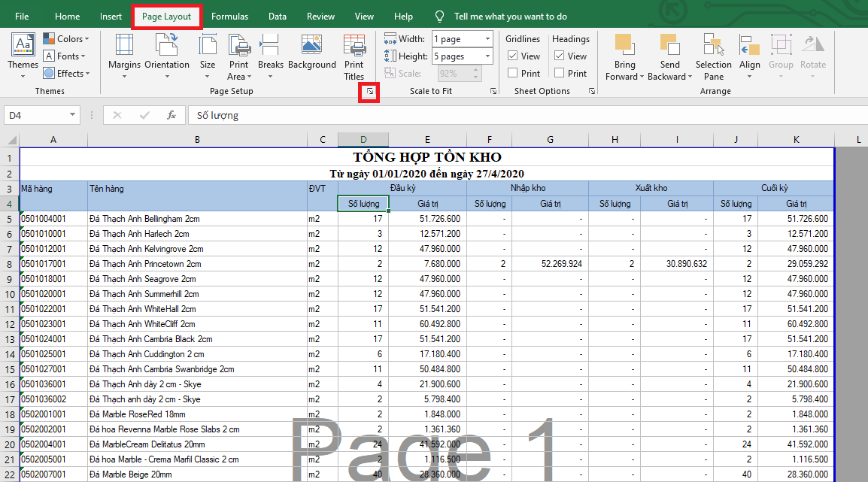
Task: Expand the Width pages dropdown
Action: click(487, 39)
